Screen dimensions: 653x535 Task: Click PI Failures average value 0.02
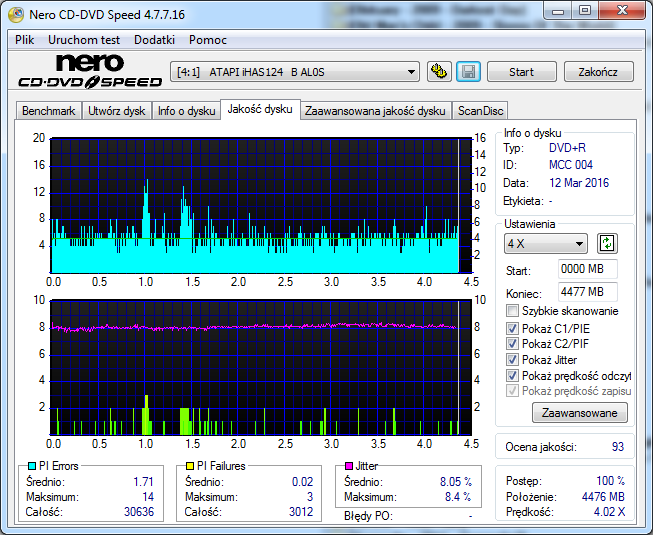coord(302,482)
